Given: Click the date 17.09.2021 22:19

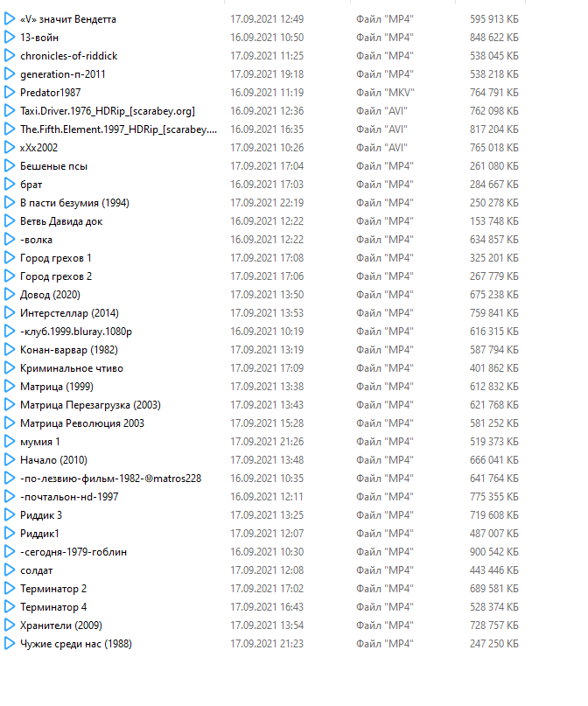Looking at the screenshot, I should click(267, 203).
